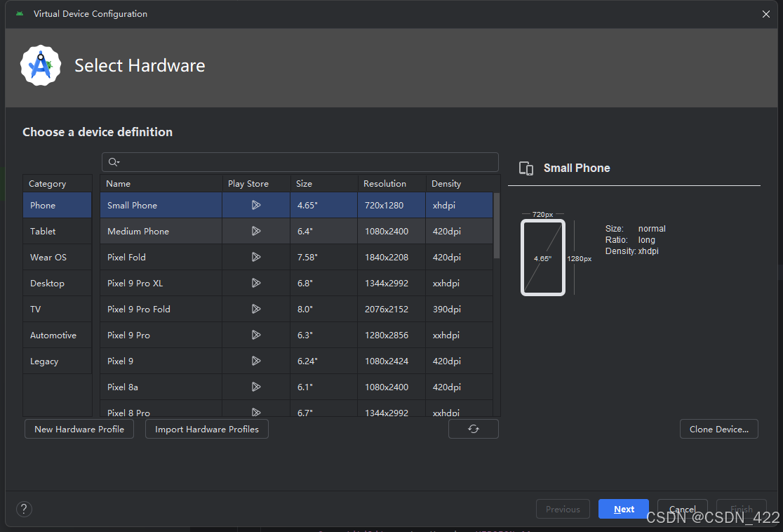Screen dimensions: 783x532
Task: Sort devices by Density column header
Action: pyautogui.click(x=446, y=184)
